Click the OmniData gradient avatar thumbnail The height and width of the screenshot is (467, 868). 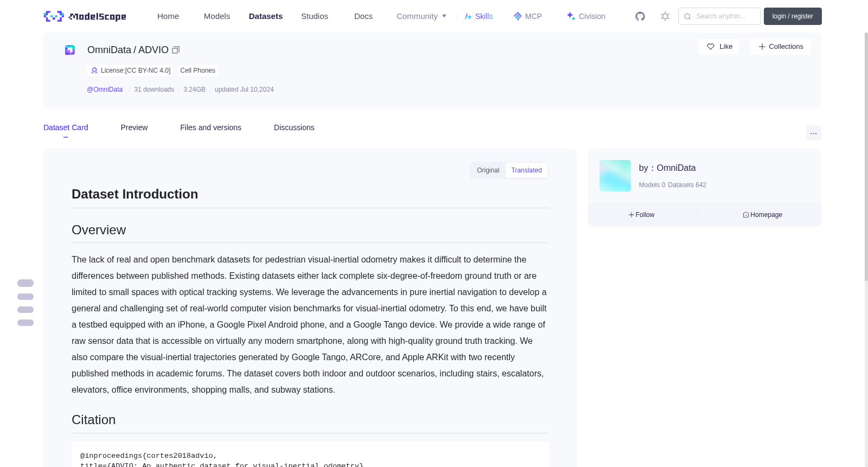coord(615,176)
